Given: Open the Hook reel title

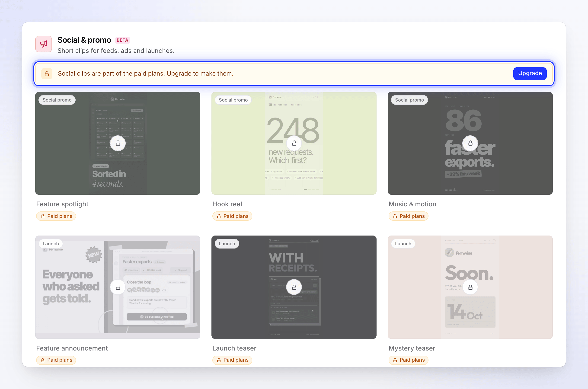Looking at the screenshot, I should pos(227,204).
